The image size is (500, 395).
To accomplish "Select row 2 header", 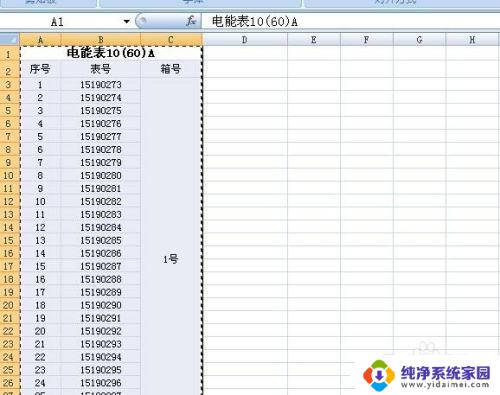I will [10, 69].
